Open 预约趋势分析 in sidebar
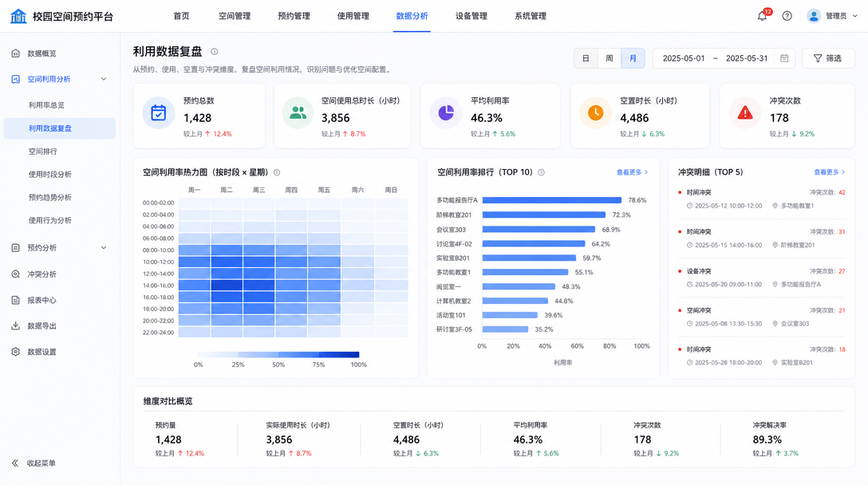 pyautogui.click(x=49, y=197)
